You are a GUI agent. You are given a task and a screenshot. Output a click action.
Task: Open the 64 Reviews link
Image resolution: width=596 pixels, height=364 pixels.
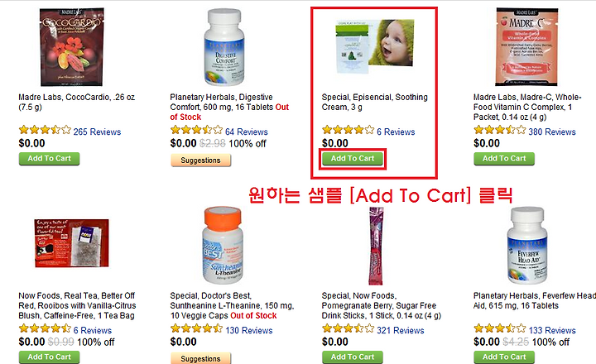coord(247,132)
